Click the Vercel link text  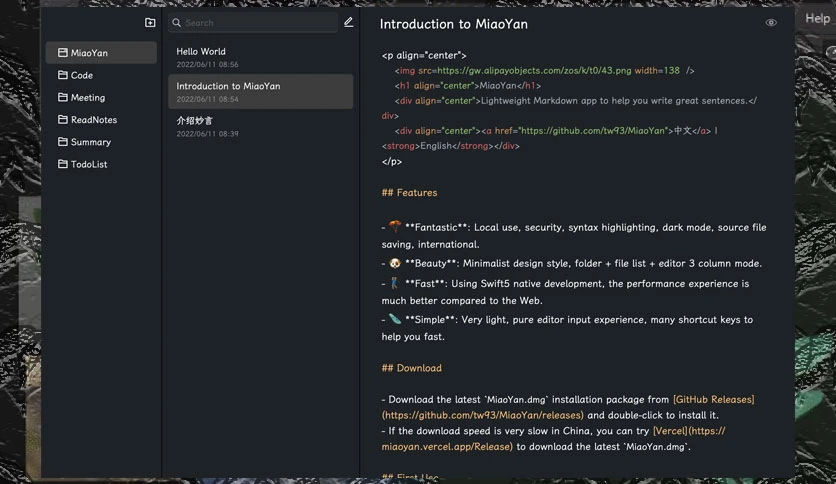[x=670, y=431]
